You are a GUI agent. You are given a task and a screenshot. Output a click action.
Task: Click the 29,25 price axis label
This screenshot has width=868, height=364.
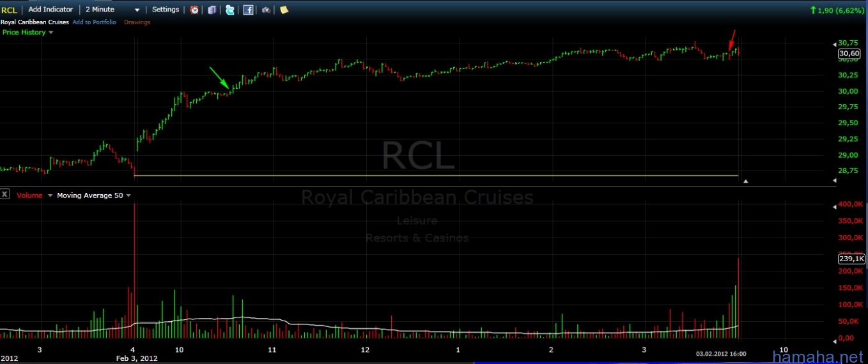tap(848, 139)
